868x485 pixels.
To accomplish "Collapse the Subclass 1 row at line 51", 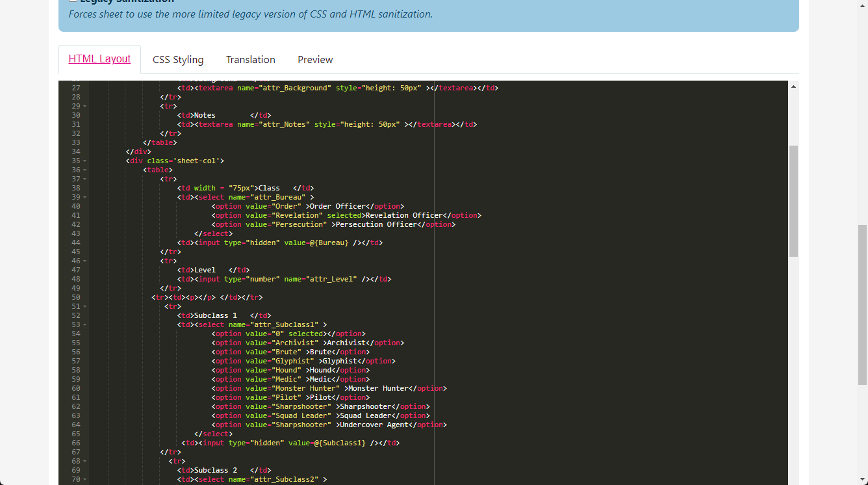I will point(85,306).
